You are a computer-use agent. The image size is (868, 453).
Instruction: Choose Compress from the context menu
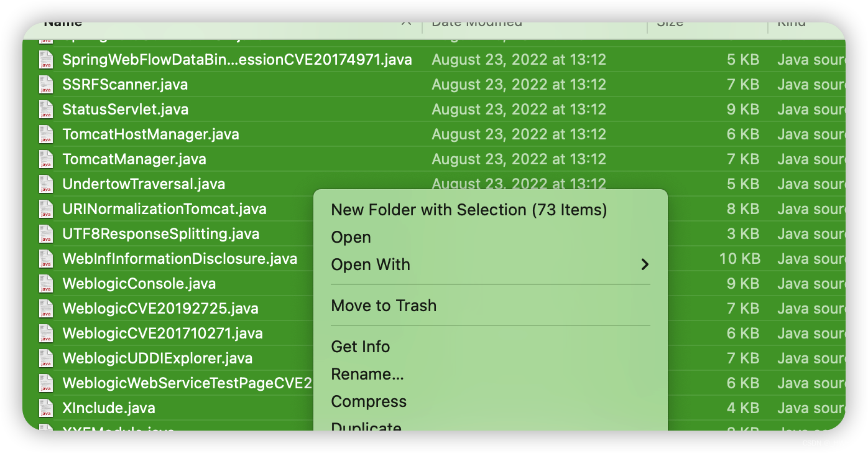(369, 401)
